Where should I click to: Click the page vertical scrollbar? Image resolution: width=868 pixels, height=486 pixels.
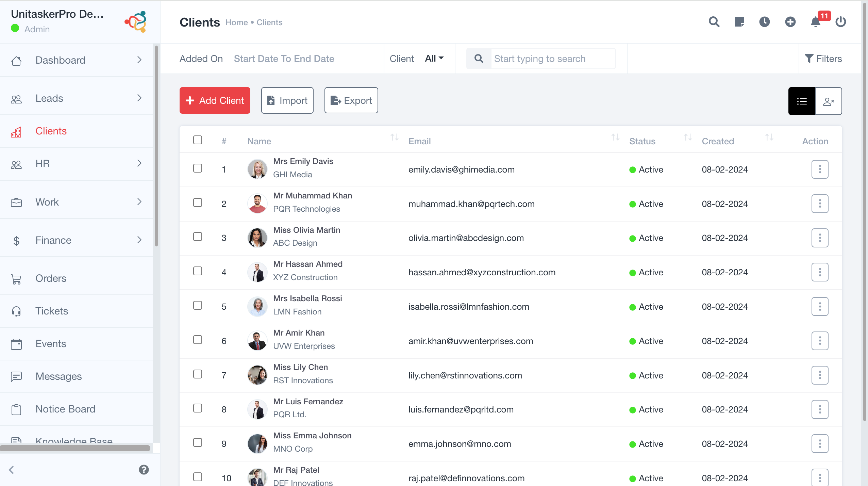pos(865,211)
